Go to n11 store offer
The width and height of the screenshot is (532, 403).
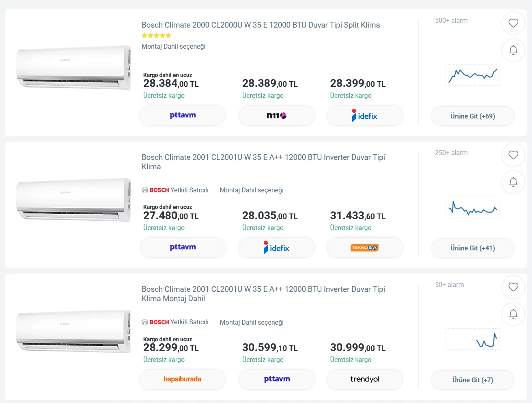point(277,116)
